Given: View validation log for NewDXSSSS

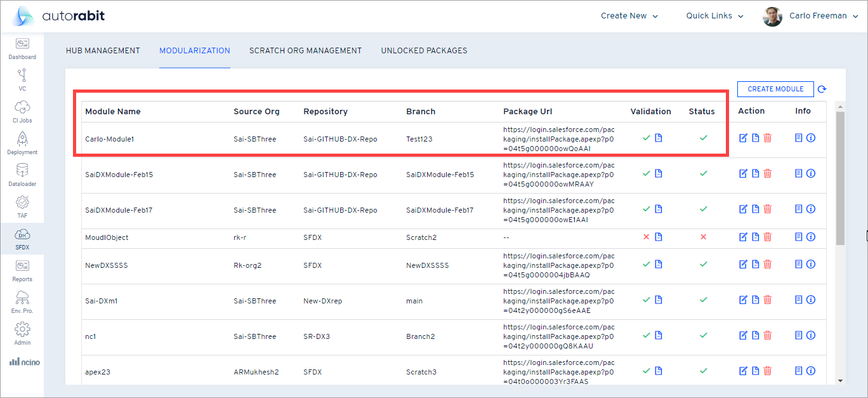Looking at the screenshot, I should [x=659, y=264].
